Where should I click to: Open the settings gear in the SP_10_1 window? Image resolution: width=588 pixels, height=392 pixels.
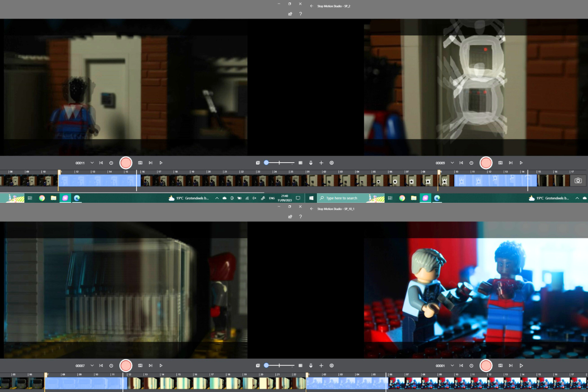331,366
